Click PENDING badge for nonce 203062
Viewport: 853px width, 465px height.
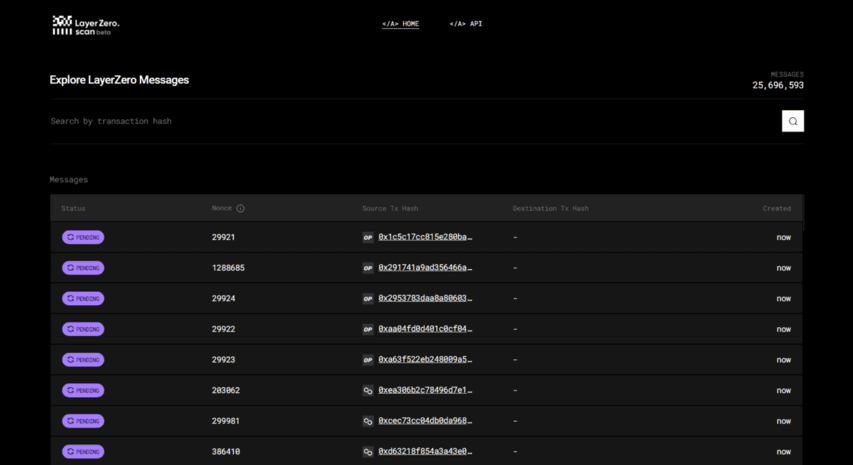[83, 390]
